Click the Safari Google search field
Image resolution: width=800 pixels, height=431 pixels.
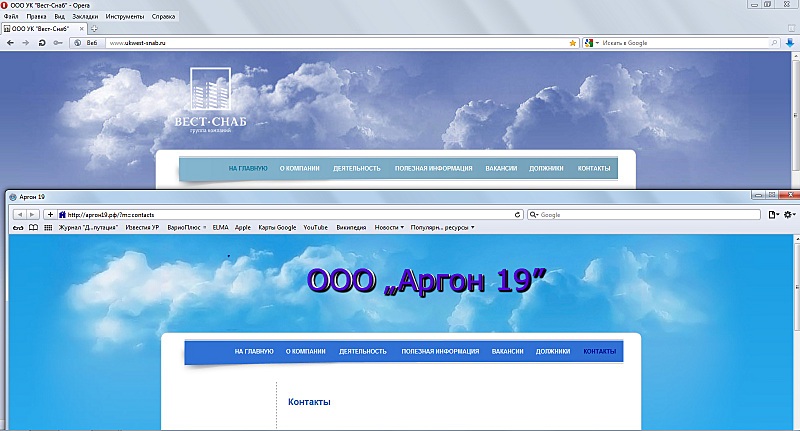[643, 215]
